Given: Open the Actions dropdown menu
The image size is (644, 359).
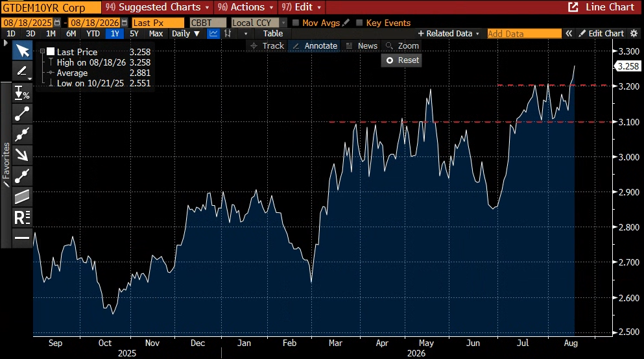Looking at the screenshot, I should tap(246, 7).
